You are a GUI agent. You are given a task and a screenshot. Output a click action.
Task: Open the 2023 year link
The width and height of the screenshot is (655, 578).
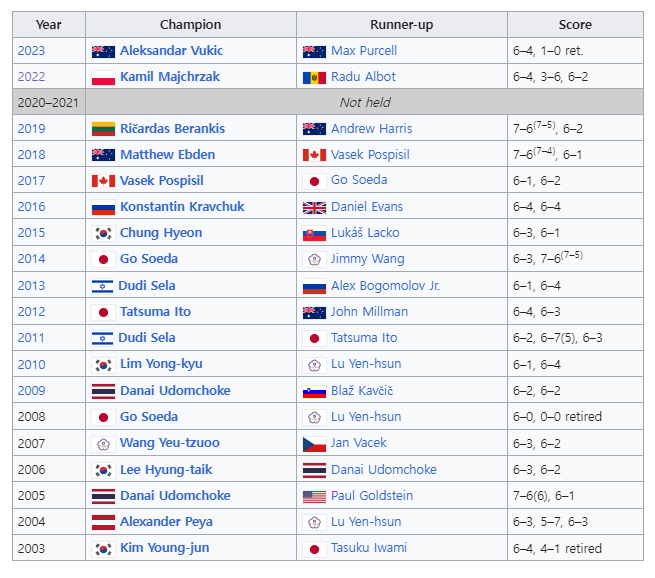31,51
